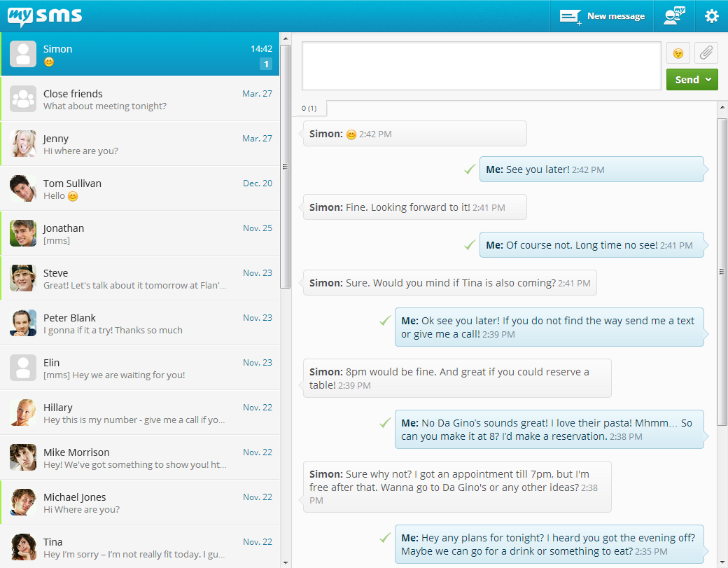The height and width of the screenshot is (568, 728).
Task: Click Peter Blank's profile photo
Action: coord(22,323)
